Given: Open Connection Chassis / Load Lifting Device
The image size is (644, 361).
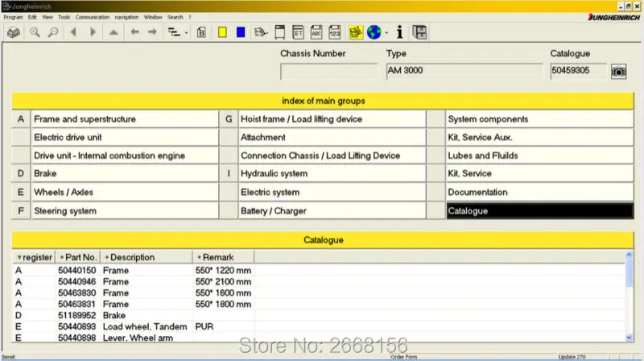Looking at the screenshot, I should point(332,156).
